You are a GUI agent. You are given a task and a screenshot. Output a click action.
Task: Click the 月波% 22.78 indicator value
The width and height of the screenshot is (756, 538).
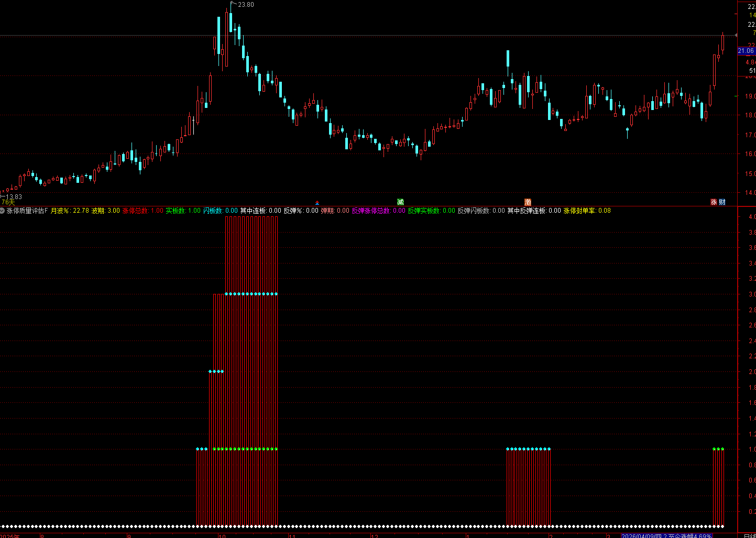tap(70, 211)
